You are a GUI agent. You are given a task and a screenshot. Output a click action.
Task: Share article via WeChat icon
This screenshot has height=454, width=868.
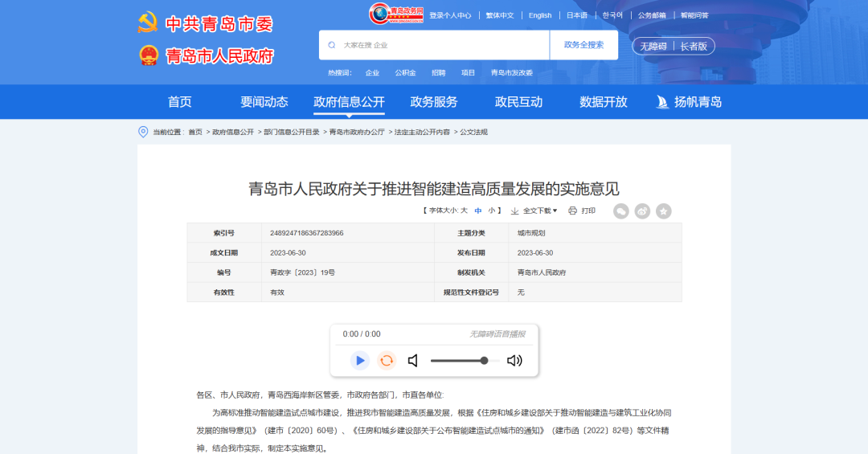tap(621, 211)
